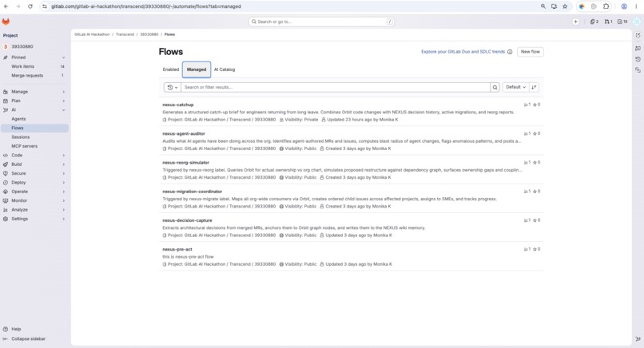Switch to the AI Catalog tab
The height and width of the screenshot is (348, 644).
tap(225, 69)
